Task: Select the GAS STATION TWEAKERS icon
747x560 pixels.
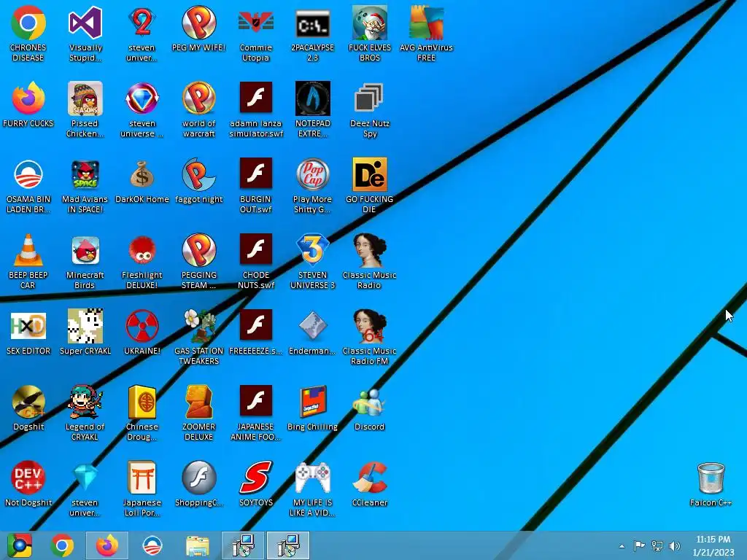Action: tap(198, 326)
